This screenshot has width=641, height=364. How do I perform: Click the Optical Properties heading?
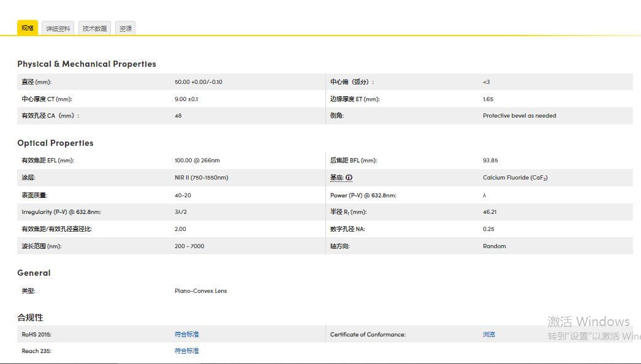[x=55, y=143]
